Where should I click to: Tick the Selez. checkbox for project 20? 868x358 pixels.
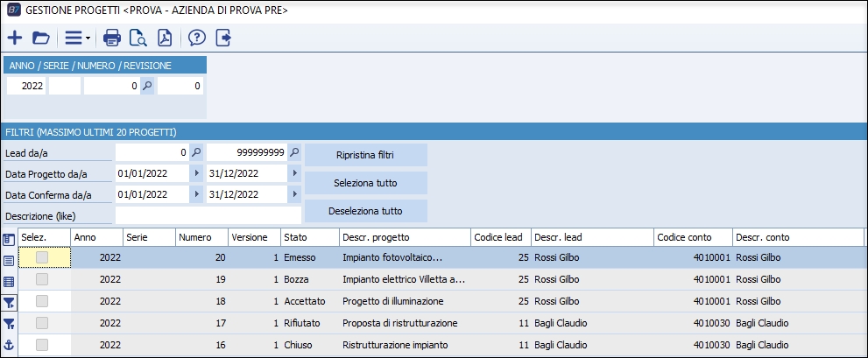coord(42,257)
